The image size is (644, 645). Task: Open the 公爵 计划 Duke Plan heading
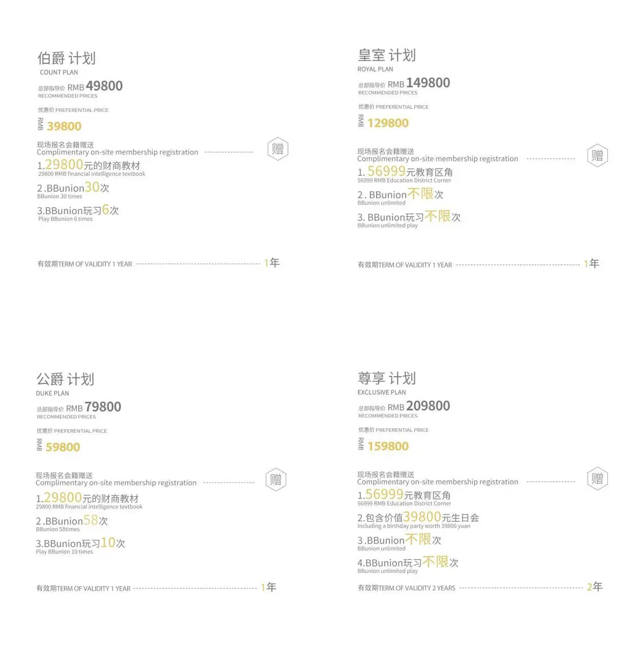click(x=65, y=379)
